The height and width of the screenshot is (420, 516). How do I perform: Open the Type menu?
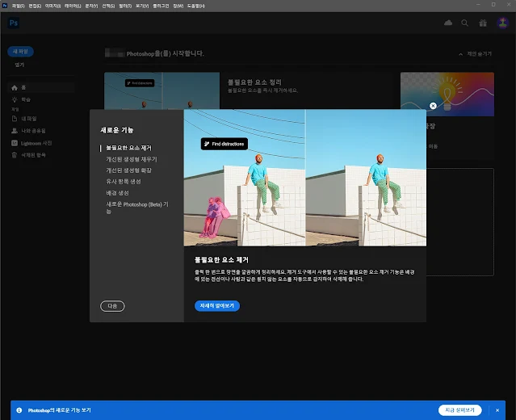pos(91,6)
